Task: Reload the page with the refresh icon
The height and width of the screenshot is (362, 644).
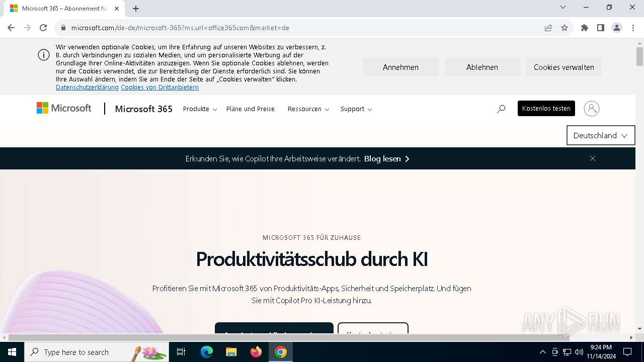Action: [43, 28]
